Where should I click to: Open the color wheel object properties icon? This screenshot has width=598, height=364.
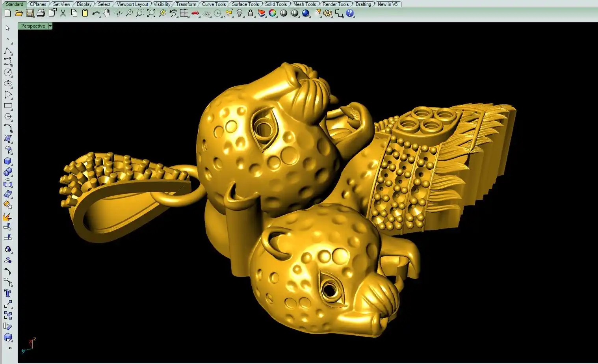[273, 13]
